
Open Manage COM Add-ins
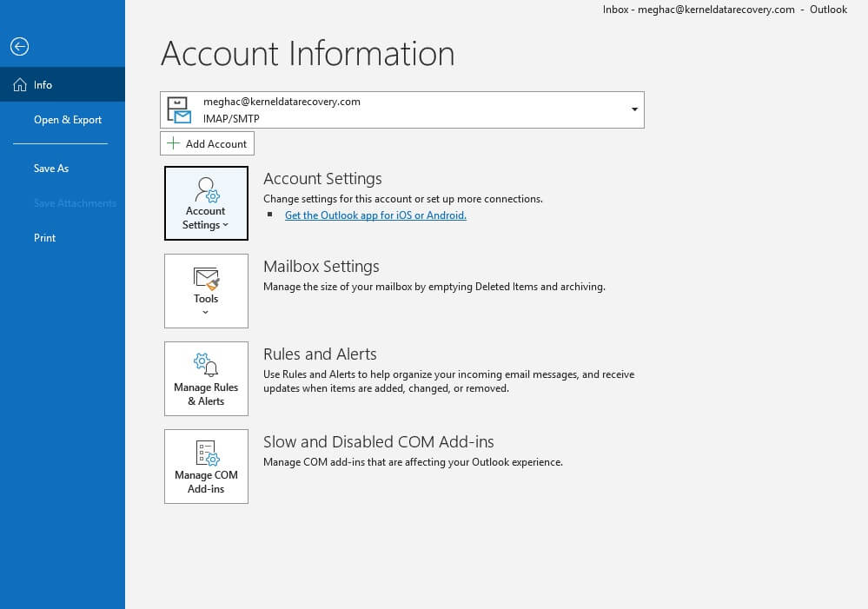[x=206, y=467]
